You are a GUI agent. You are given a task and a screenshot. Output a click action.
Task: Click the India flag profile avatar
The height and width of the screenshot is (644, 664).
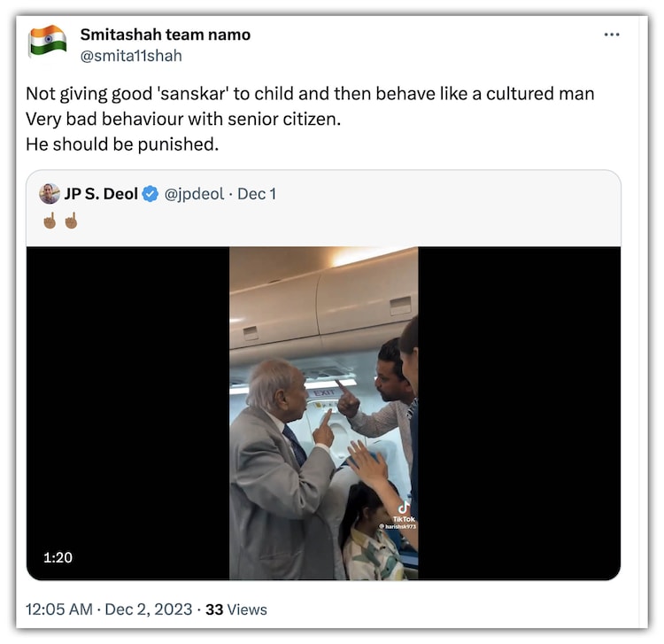(48, 41)
